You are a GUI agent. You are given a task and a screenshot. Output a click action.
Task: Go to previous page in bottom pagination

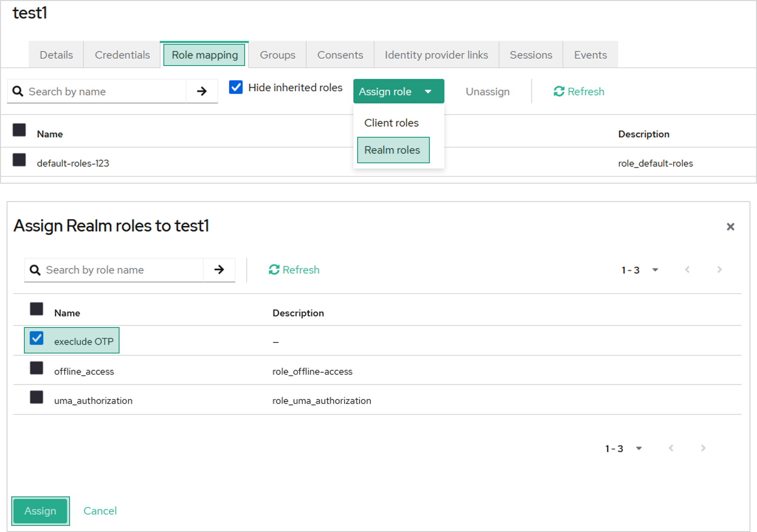click(671, 448)
